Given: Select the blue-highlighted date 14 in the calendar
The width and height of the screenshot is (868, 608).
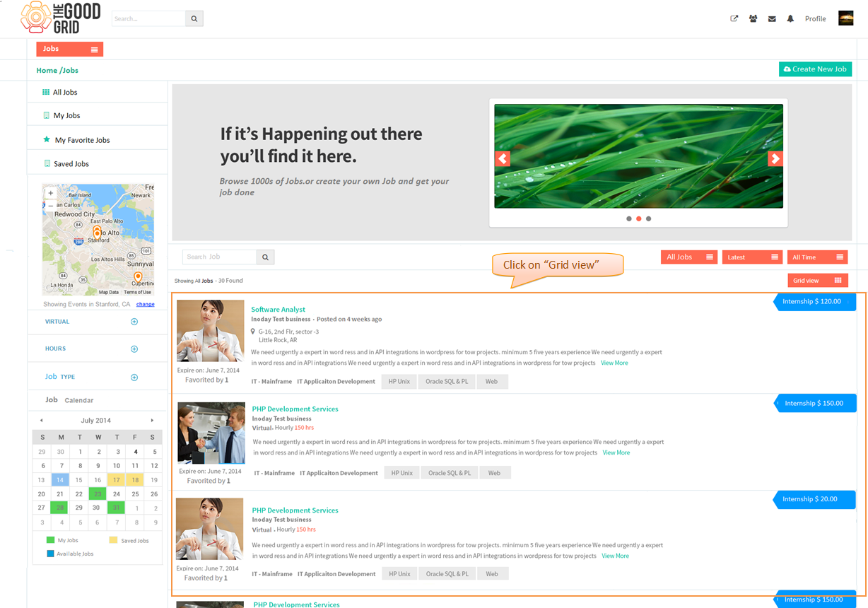Looking at the screenshot, I should point(61,480).
